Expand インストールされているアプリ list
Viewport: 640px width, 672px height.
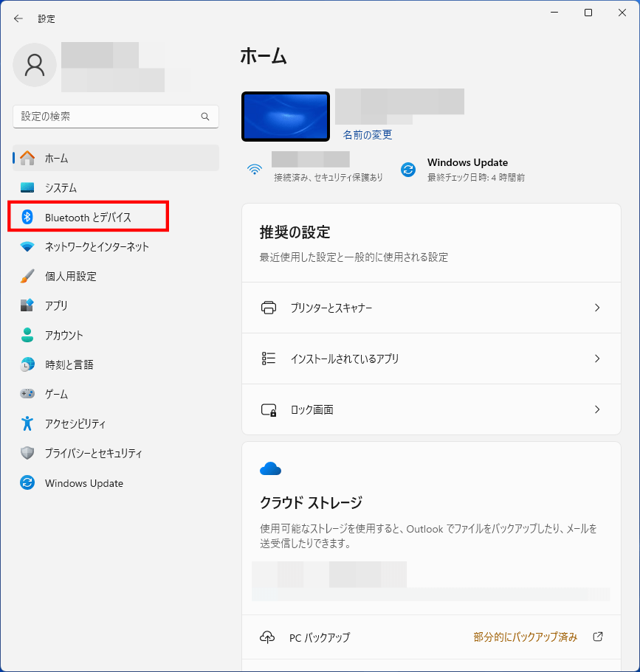(431, 358)
